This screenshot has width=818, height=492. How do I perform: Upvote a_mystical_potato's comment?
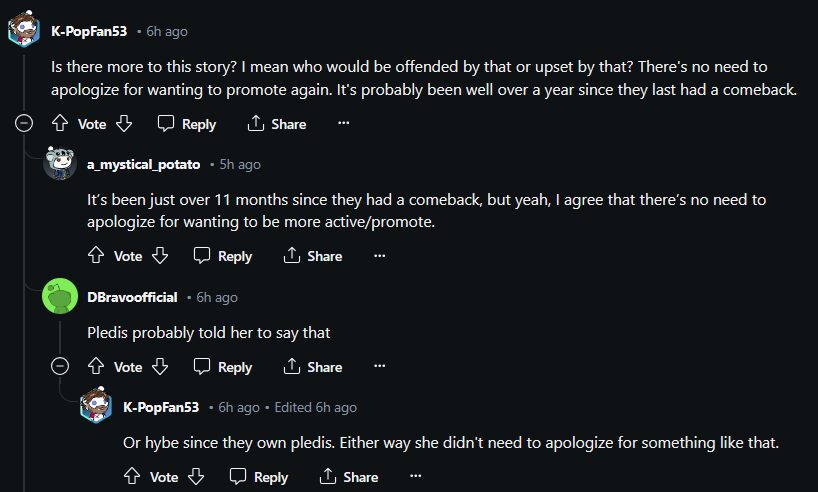pos(96,256)
